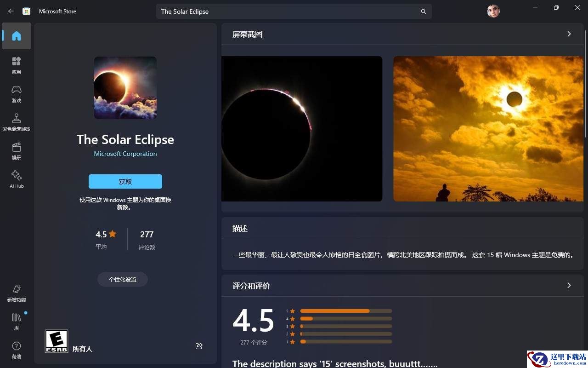The width and height of the screenshot is (588, 368).
Task: Click the 描述 section heading
Action: (x=240, y=229)
